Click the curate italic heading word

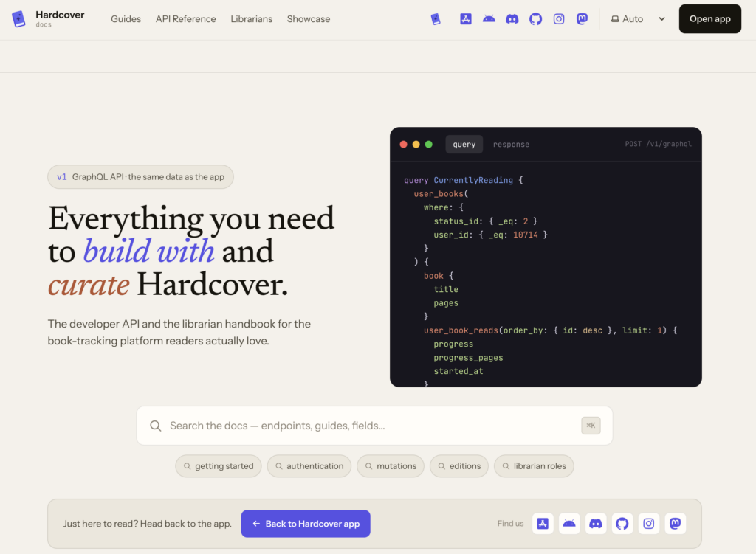point(89,285)
